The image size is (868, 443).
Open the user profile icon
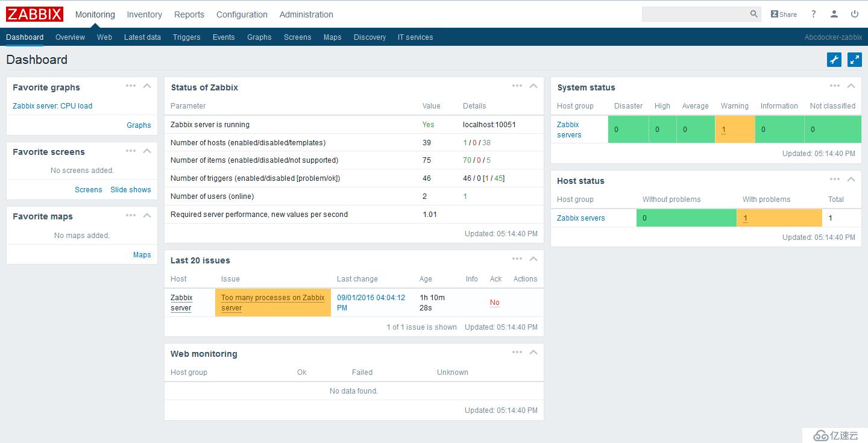click(834, 14)
